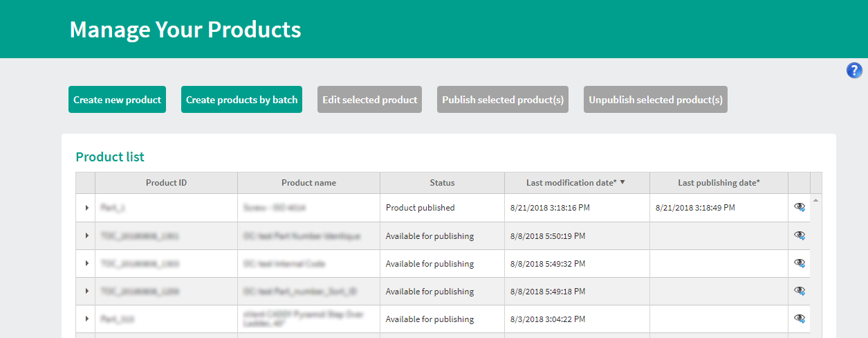The width and height of the screenshot is (868, 338).
Task: Expand the Product published row
Action: tap(86, 208)
